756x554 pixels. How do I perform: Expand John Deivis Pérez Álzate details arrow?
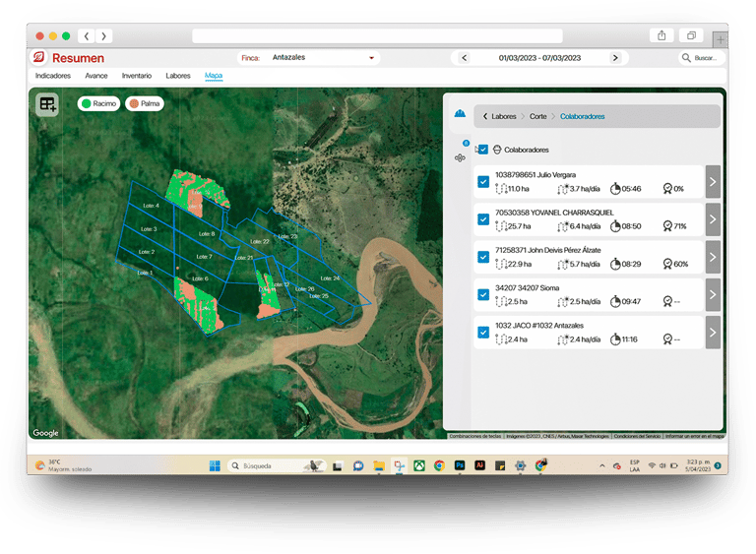click(713, 257)
